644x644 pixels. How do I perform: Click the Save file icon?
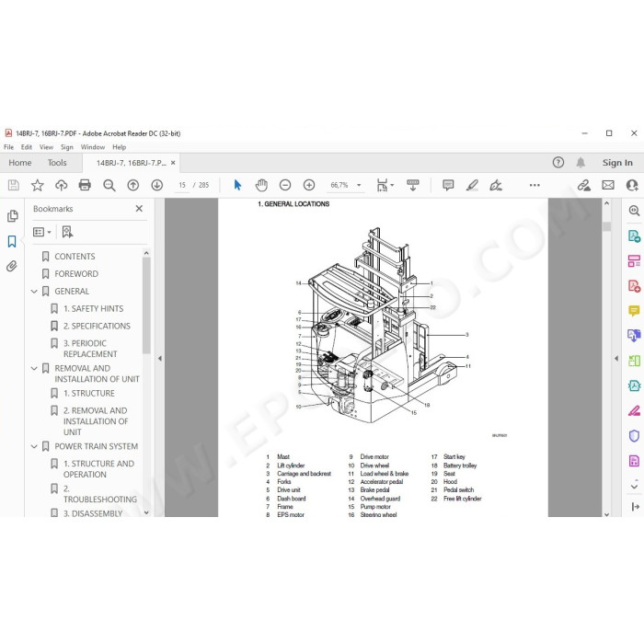coord(14,185)
